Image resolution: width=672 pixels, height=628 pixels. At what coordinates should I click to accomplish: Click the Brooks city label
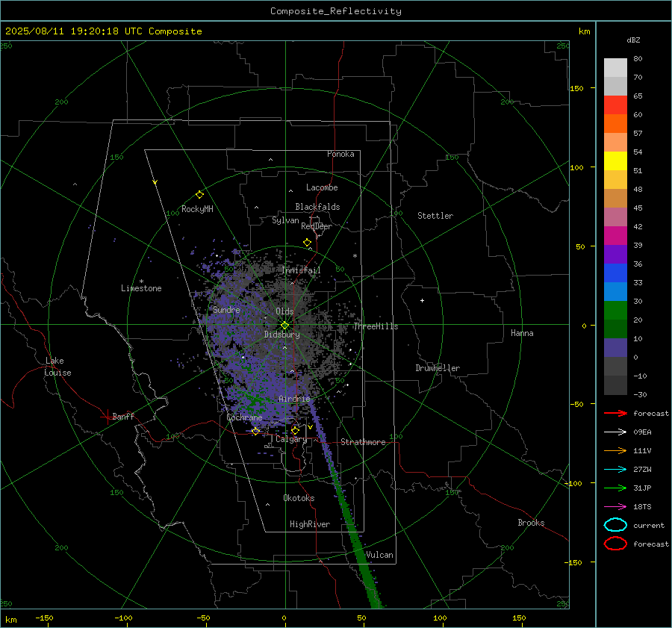(531, 523)
